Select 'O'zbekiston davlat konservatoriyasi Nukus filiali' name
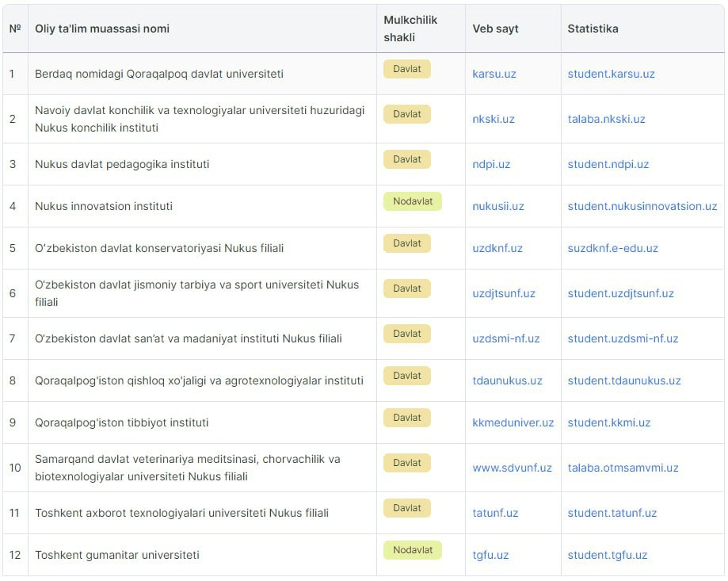 (x=159, y=248)
